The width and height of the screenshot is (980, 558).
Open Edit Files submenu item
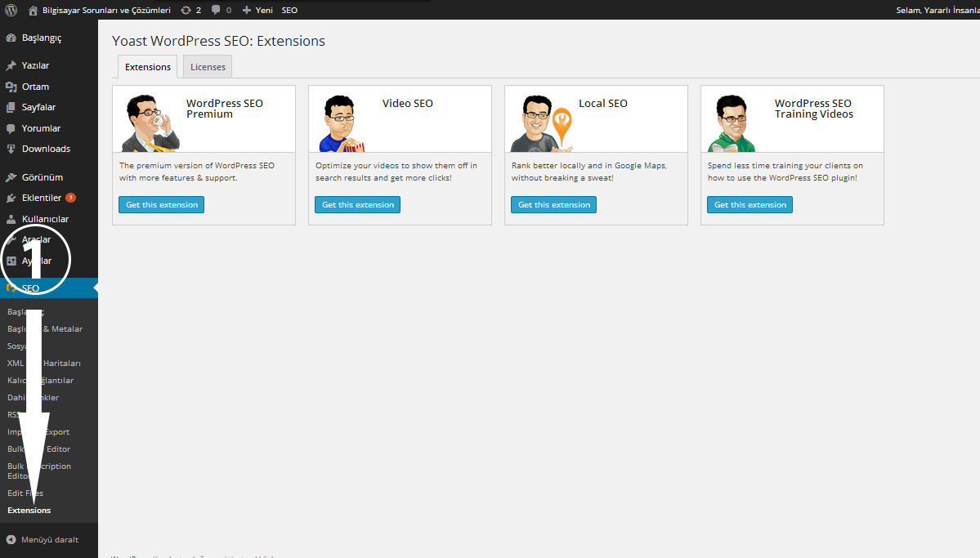click(25, 493)
